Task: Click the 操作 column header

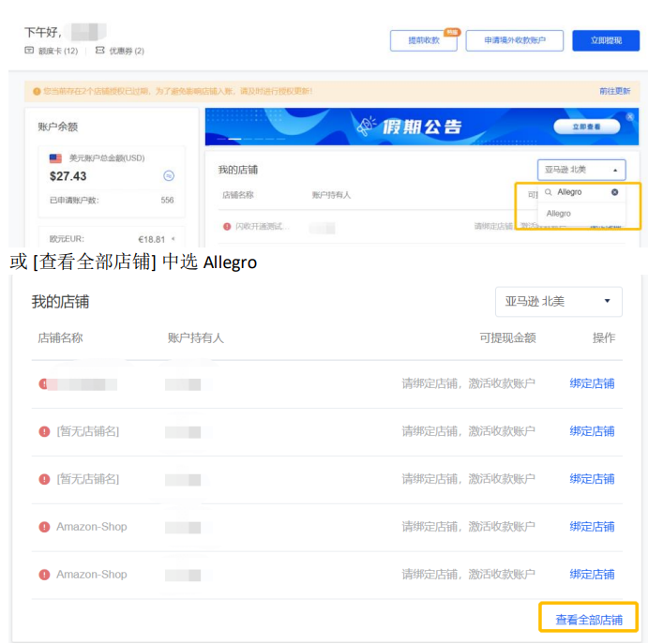Action: (x=604, y=337)
